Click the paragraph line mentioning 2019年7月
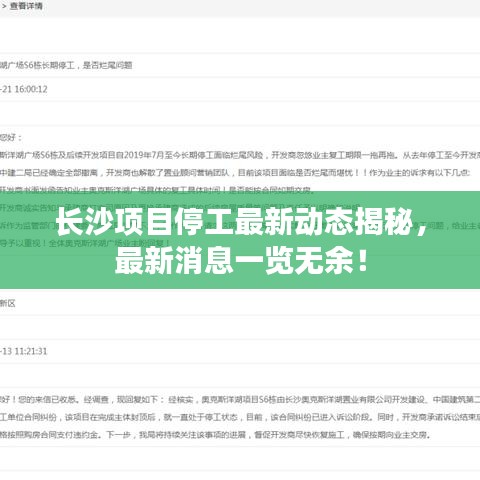The height and width of the screenshot is (480, 480). 240,155
